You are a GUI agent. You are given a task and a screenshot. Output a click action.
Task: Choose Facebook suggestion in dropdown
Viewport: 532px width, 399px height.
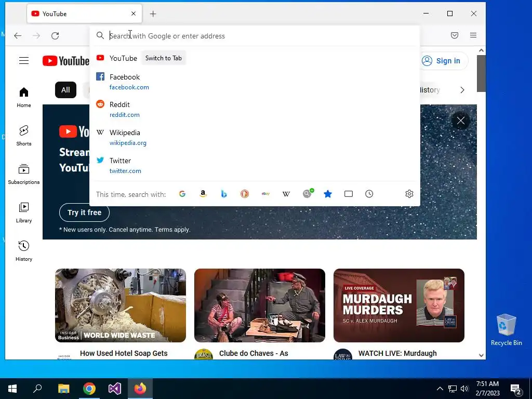tap(255, 82)
